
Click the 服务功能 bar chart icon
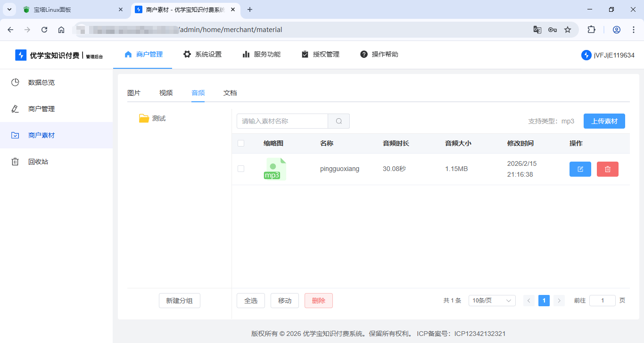tap(247, 54)
